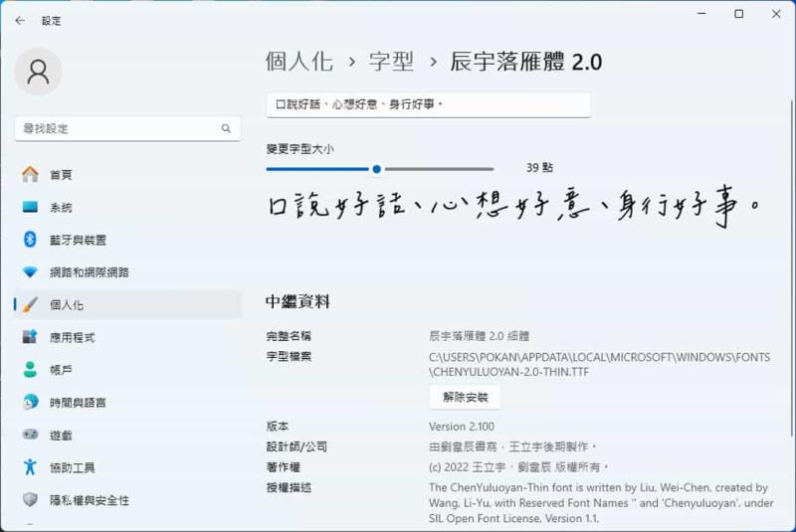Click the back arrow in the title bar
This screenshot has width=796, height=532.
(x=20, y=20)
